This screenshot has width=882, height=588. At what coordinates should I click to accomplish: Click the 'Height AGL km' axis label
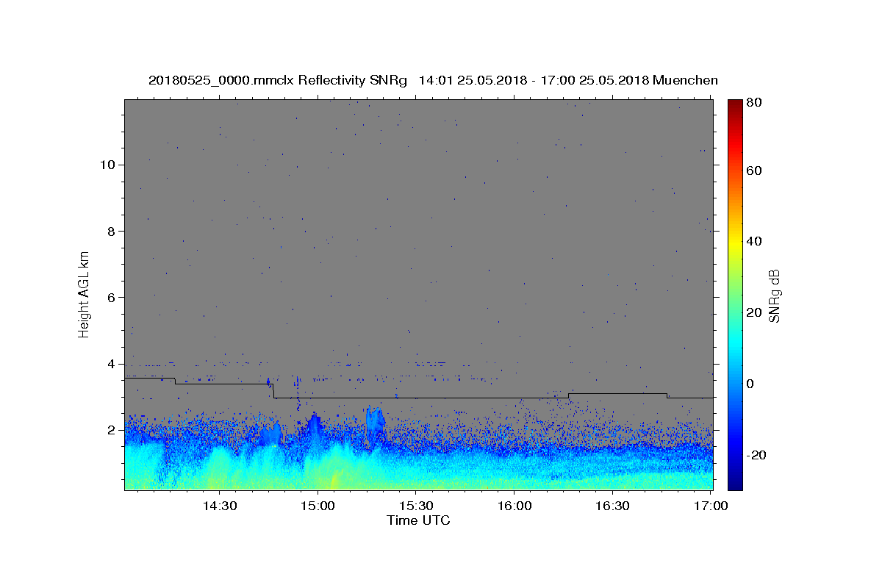point(85,293)
